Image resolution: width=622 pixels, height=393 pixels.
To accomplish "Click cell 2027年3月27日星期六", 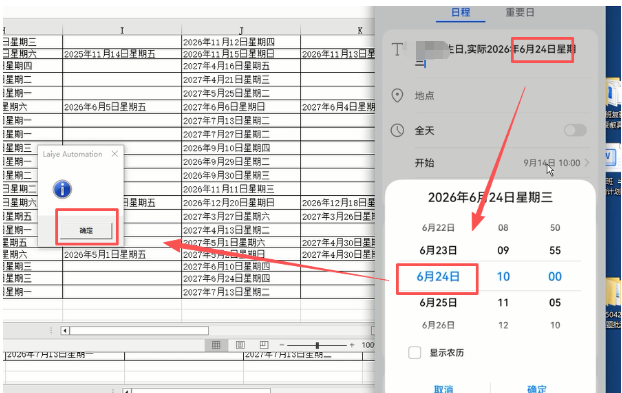I will (x=241, y=217).
